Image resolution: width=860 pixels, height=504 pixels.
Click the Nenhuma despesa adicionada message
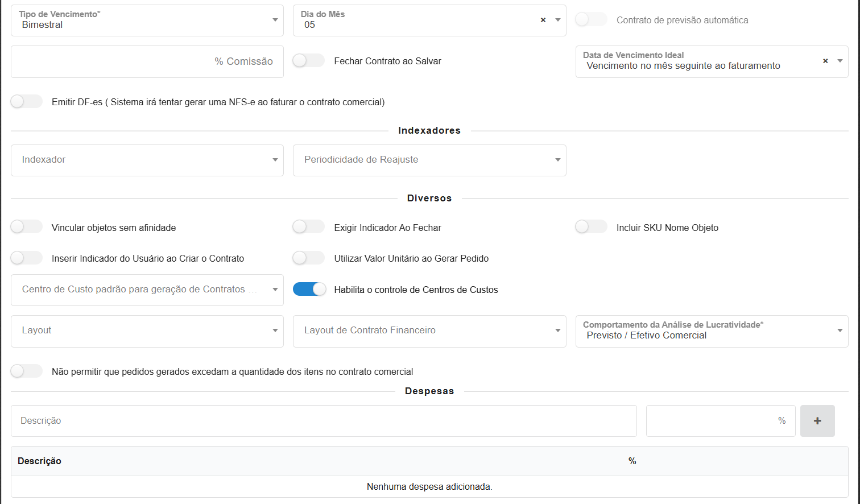pos(429,486)
